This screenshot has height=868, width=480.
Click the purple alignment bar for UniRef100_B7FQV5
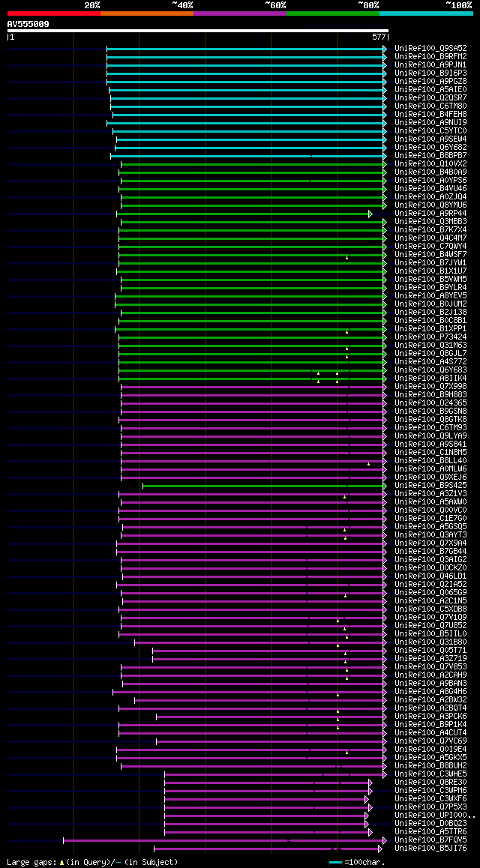[x=225, y=840]
